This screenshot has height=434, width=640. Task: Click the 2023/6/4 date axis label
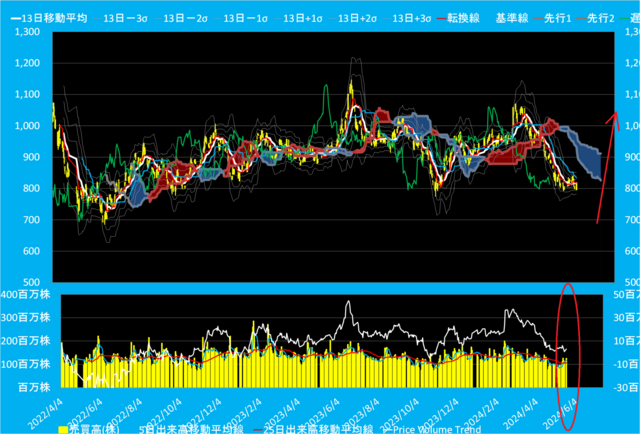pyautogui.click(x=322, y=414)
